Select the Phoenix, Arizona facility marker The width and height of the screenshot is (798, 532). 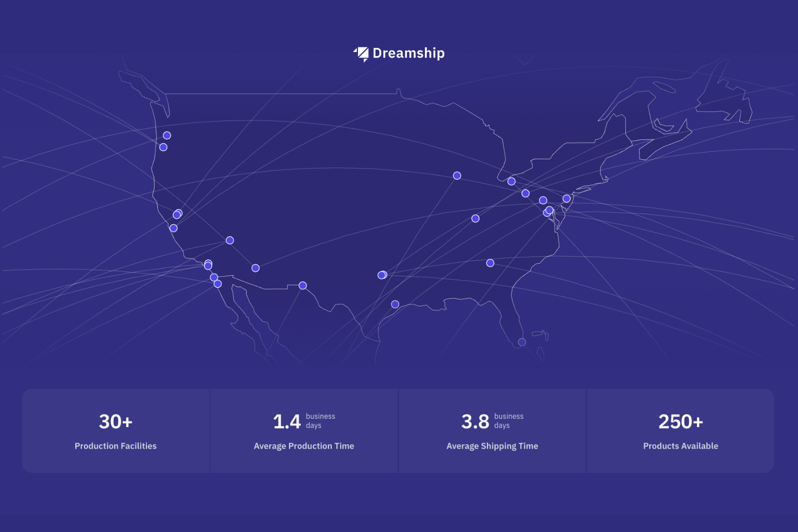coord(256,268)
